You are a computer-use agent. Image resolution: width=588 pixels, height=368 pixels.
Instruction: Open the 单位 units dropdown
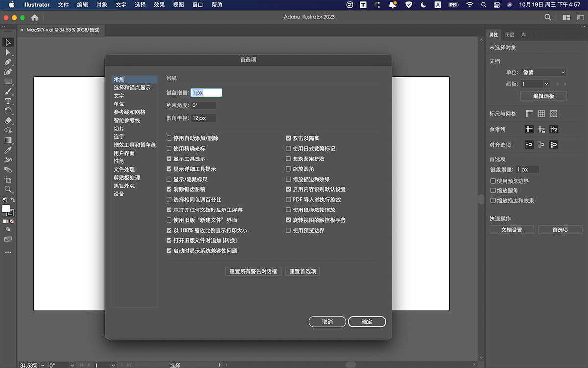point(543,72)
